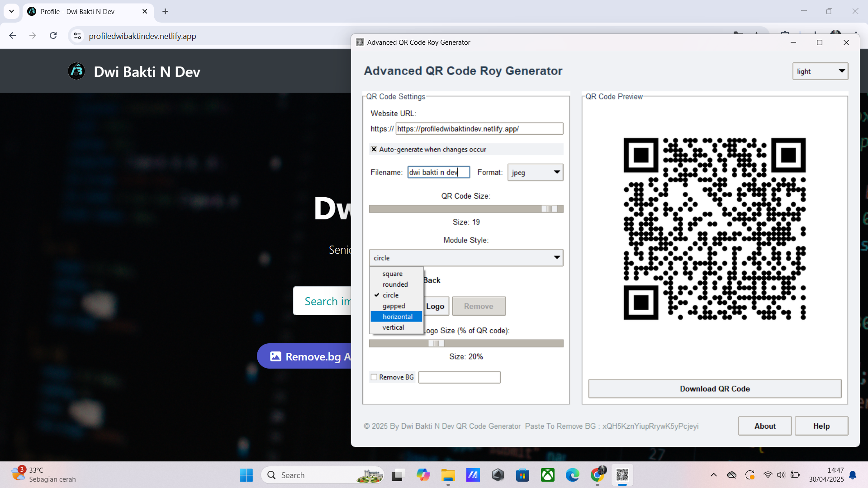
Task: Open Chrome tab search dropdown
Action: coord(11,11)
